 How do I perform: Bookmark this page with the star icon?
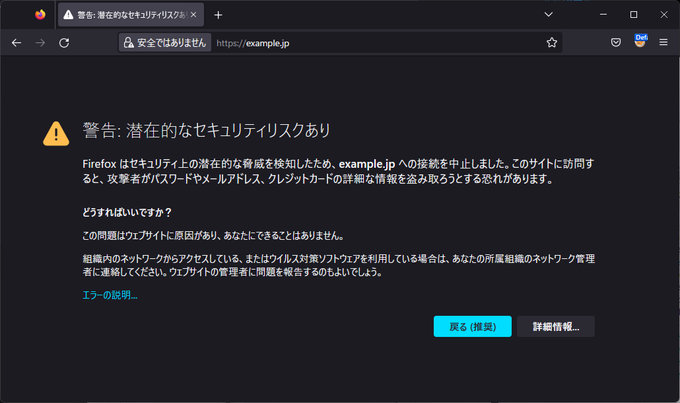tap(552, 43)
